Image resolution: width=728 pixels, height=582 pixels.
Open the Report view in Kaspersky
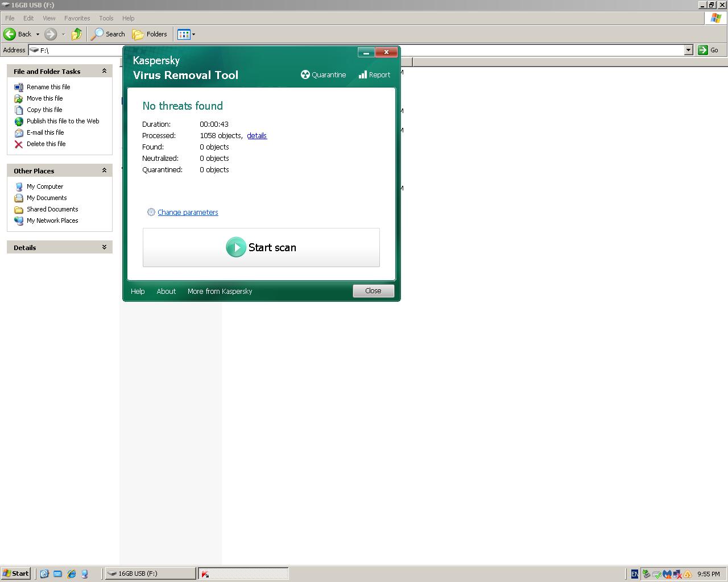pos(374,74)
